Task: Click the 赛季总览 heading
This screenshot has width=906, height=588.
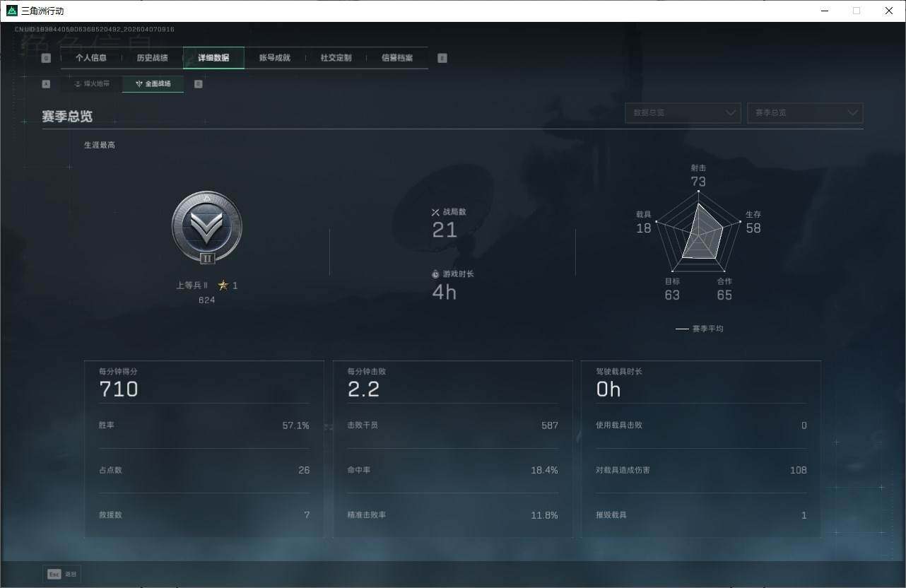Action: pyautogui.click(x=67, y=117)
